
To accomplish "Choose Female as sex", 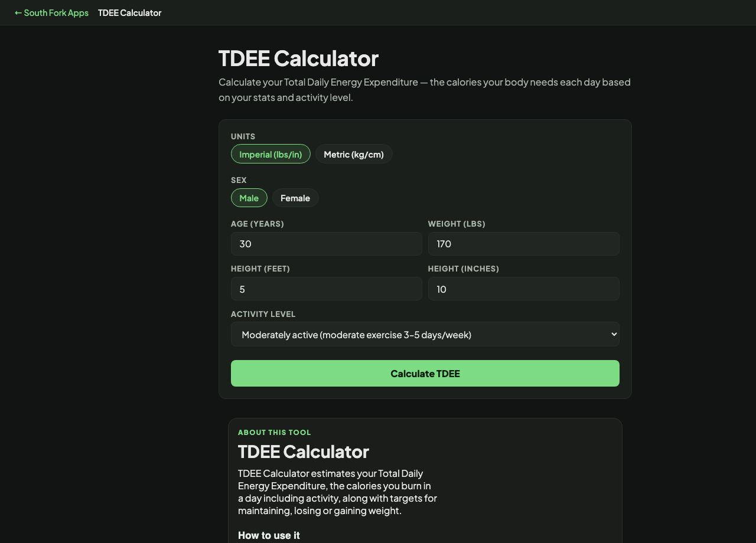I will coord(295,198).
